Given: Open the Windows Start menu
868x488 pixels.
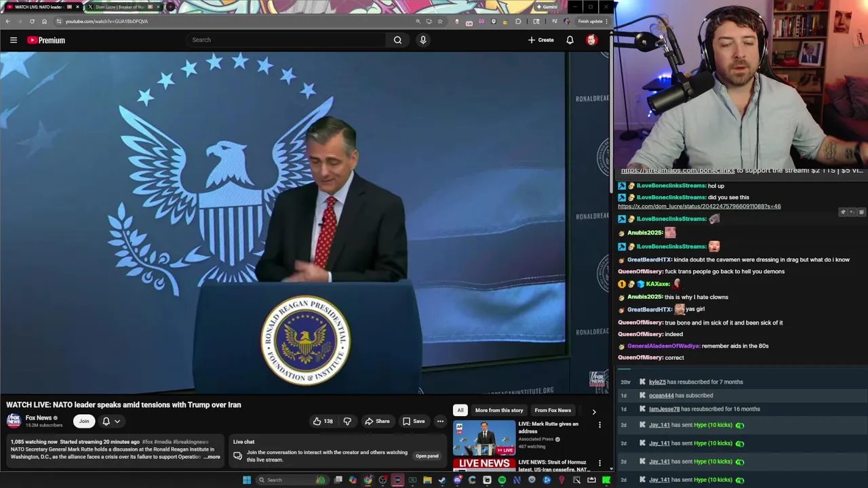Looking at the screenshot, I should 247,480.
